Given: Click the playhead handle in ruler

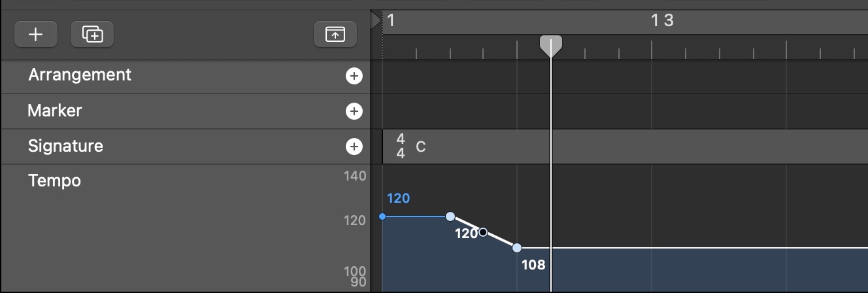Looking at the screenshot, I should (x=551, y=45).
